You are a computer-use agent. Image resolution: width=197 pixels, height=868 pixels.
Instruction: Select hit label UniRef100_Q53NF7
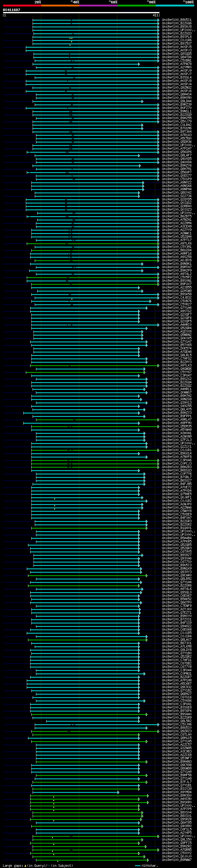pos(177,758)
